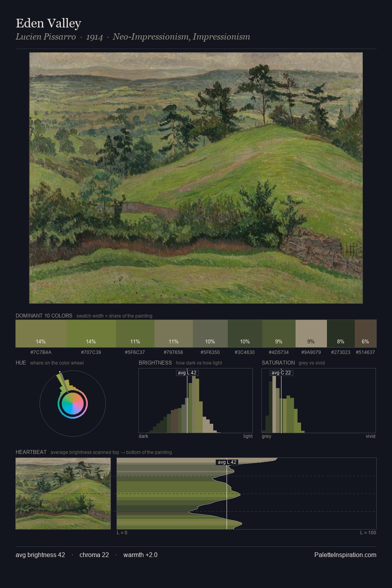
Task: Click the '#514637' hex code label
Action: pos(365,352)
